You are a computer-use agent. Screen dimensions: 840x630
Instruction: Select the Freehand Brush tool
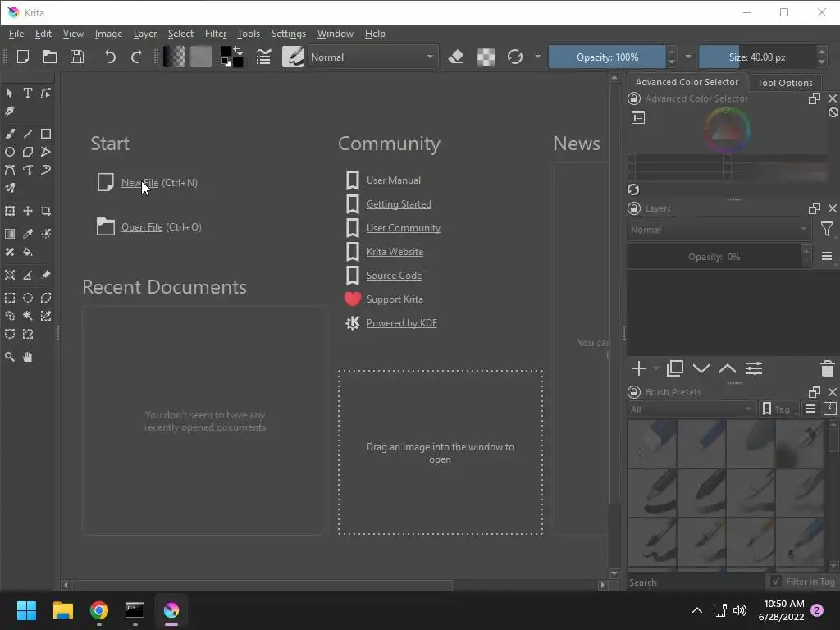[x=10, y=134]
